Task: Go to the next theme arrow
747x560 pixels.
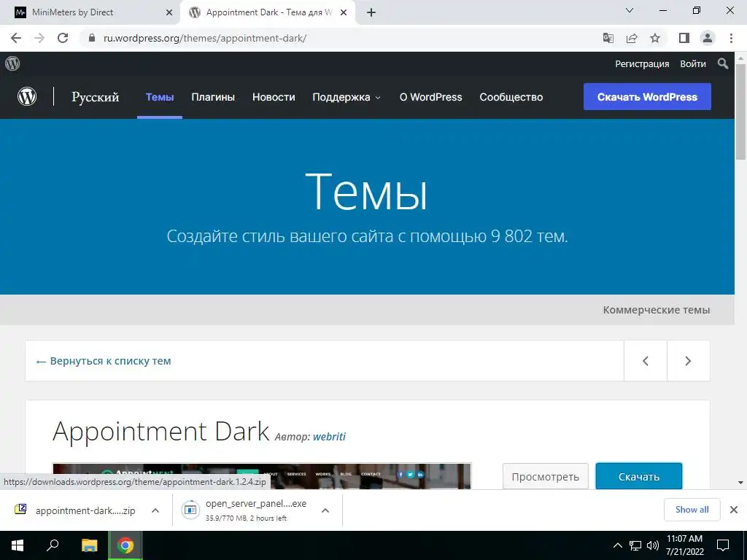Action: [x=688, y=361]
